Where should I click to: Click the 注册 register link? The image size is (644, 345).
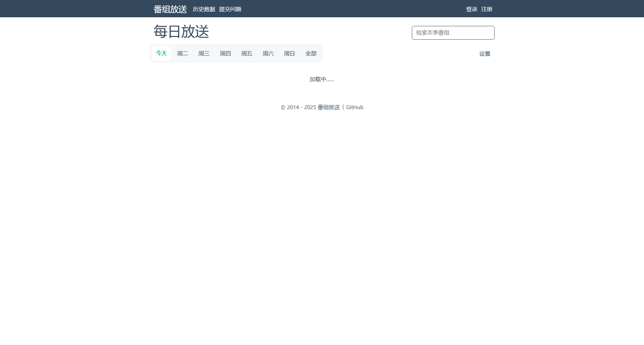487,9
